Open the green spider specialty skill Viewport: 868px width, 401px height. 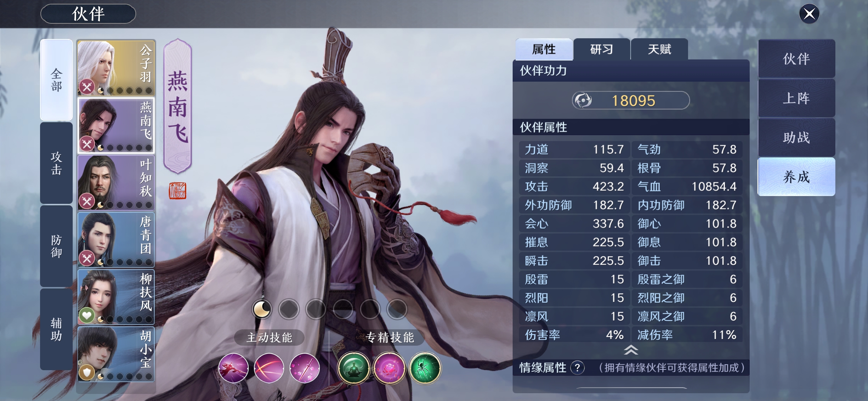click(425, 368)
